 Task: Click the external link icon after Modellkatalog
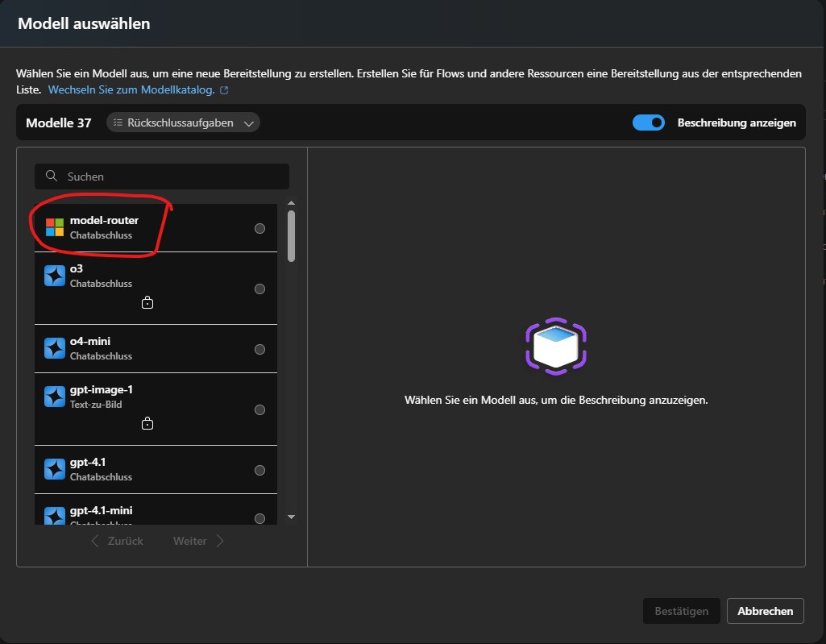[x=224, y=90]
